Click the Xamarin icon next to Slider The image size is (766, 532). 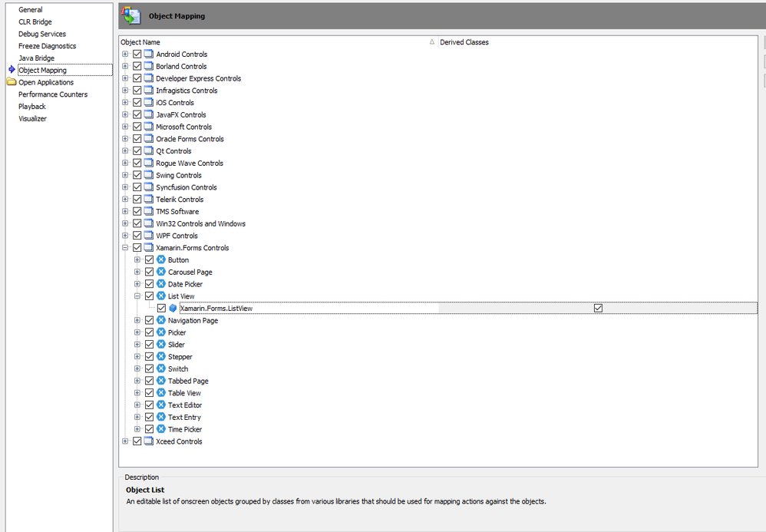point(161,345)
